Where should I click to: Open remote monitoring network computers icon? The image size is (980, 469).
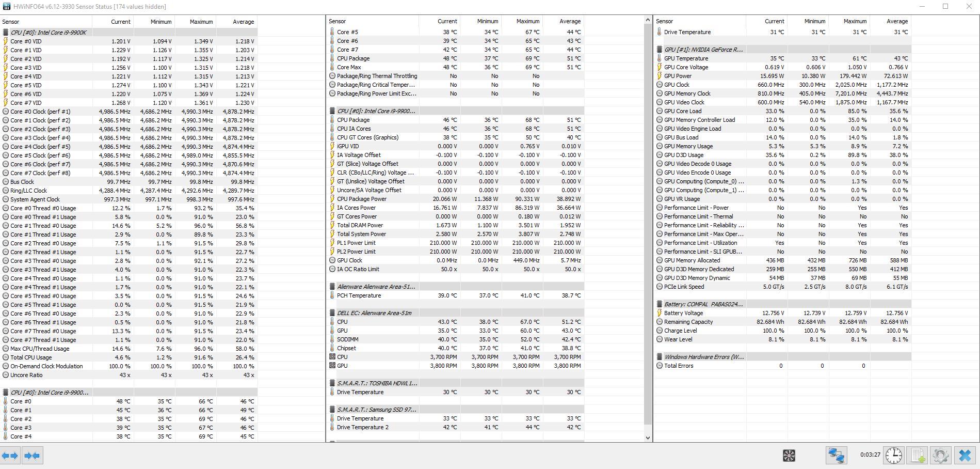click(836, 456)
